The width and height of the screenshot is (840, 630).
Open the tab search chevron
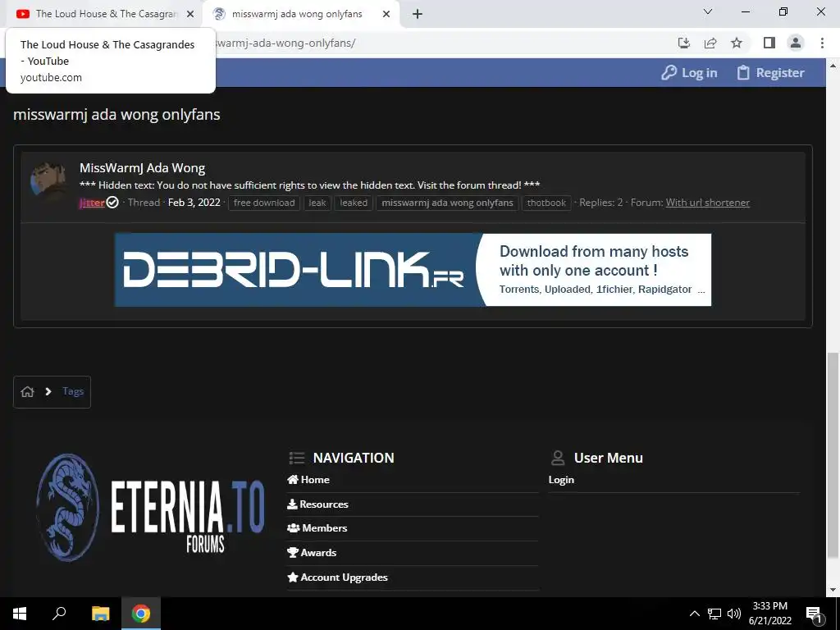click(708, 11)
